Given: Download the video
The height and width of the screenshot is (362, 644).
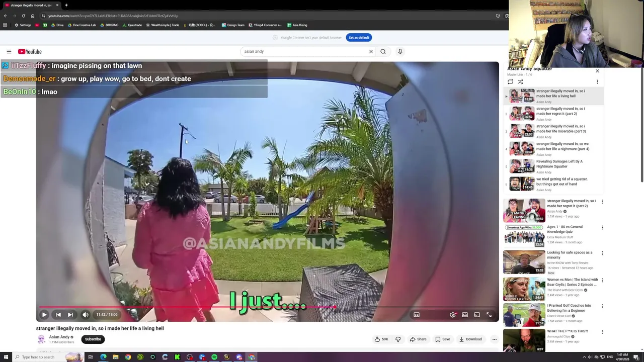Looking at the screenshot, I should [x=470, y=339].
